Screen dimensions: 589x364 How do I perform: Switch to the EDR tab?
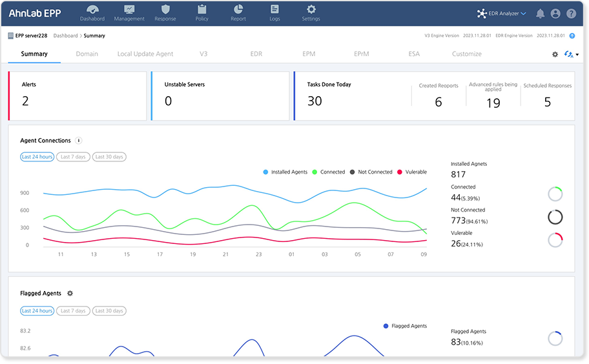coord(256,54)
